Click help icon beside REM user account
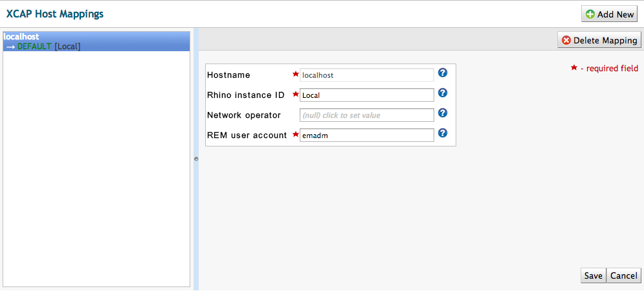 point(443,134)
